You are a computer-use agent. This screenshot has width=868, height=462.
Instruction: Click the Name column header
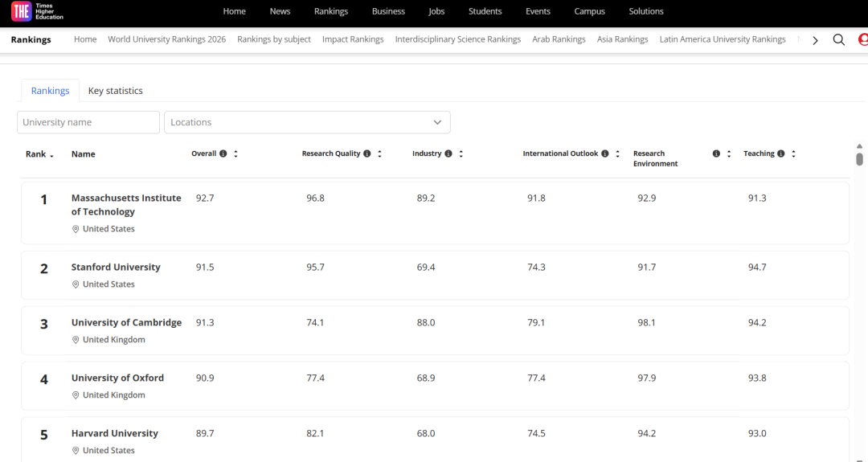tap(83, 154)
